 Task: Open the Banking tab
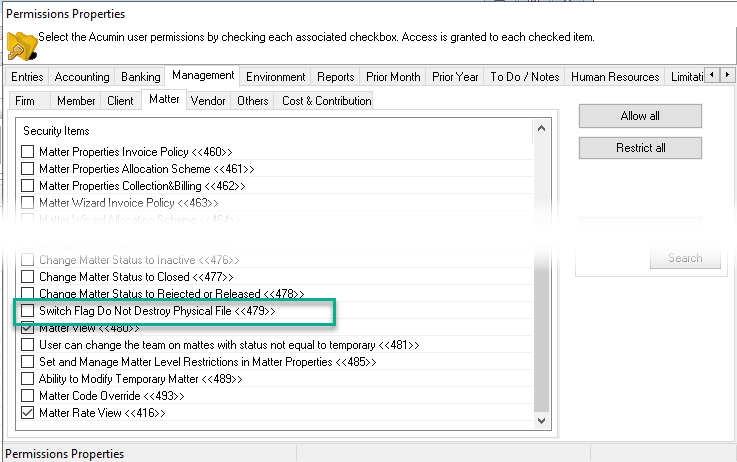pos(141,77)
